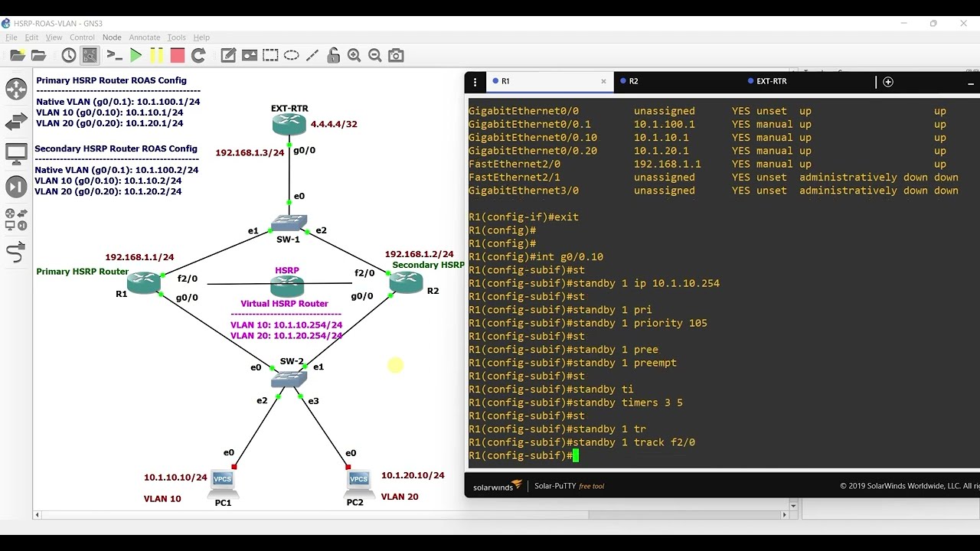This screenshot has height=551, width=980.
Task: Click the New blank project icon
Action: point(17,55)
